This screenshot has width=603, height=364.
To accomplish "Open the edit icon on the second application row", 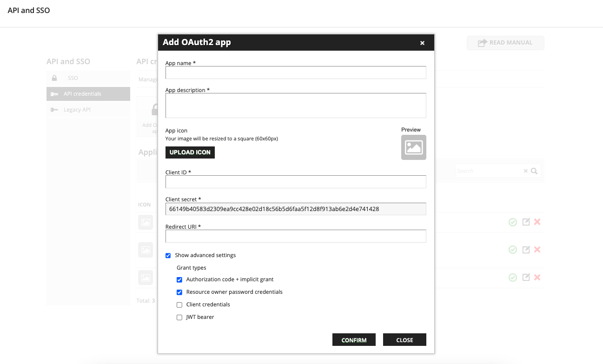I will click(x=525, y=250).
